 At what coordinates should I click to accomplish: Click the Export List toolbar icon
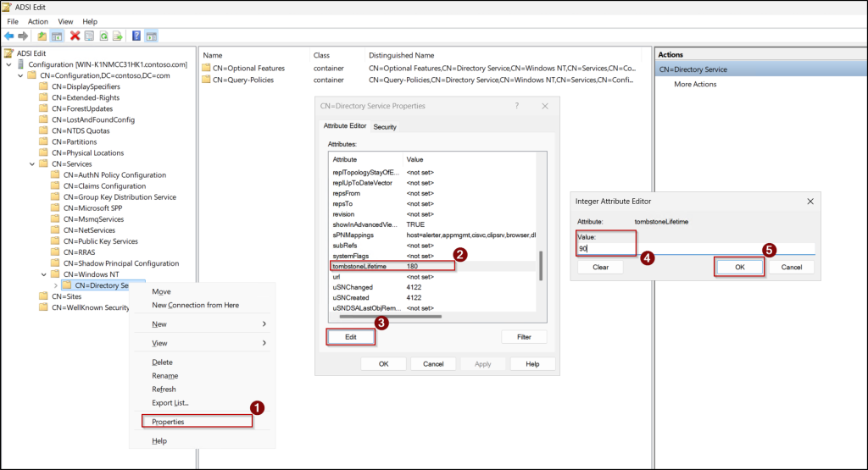pyautogui.click(x=117, y=36)
